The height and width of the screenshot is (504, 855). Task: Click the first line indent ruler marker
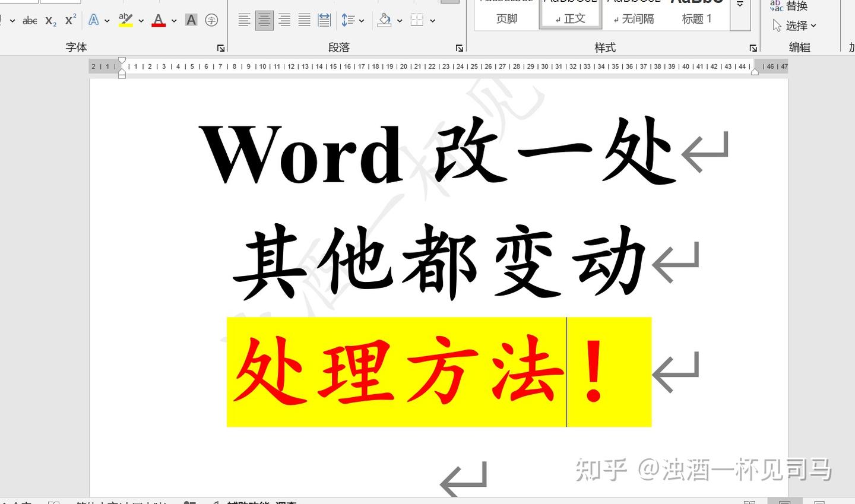coord(122,61)
